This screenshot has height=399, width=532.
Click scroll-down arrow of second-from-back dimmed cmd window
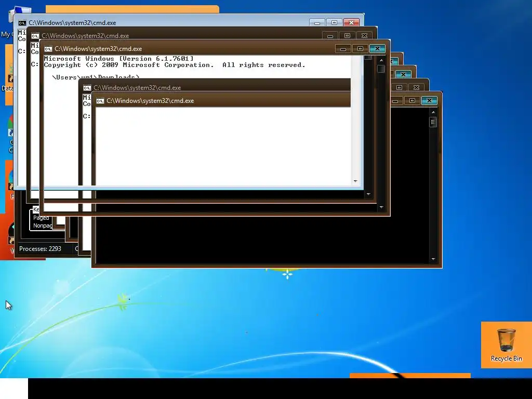(368, 194)
